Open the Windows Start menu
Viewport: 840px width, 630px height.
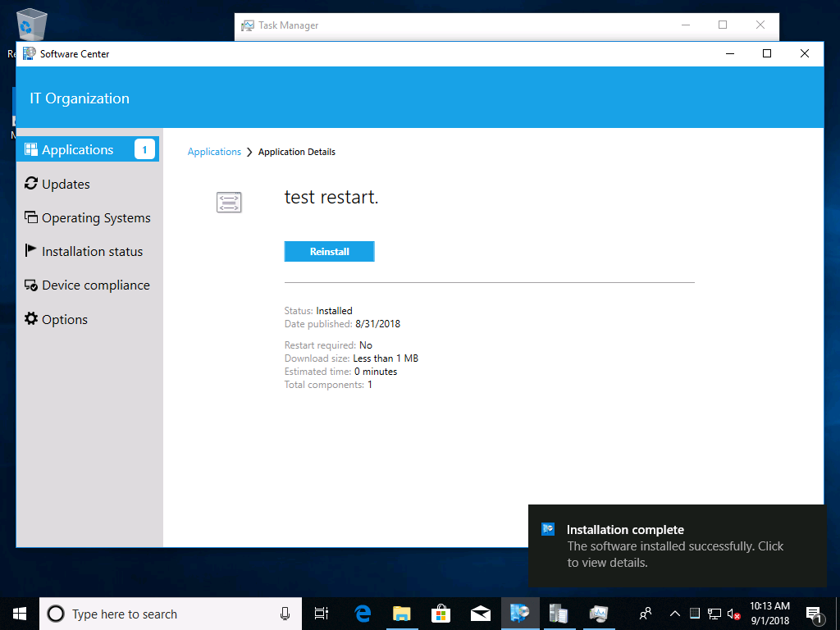[20, 614]
